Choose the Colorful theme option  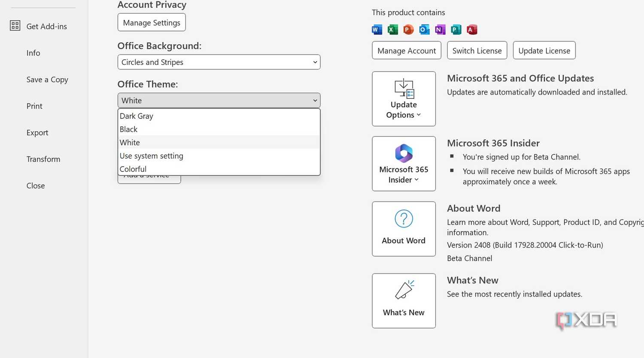pos(219,169)
